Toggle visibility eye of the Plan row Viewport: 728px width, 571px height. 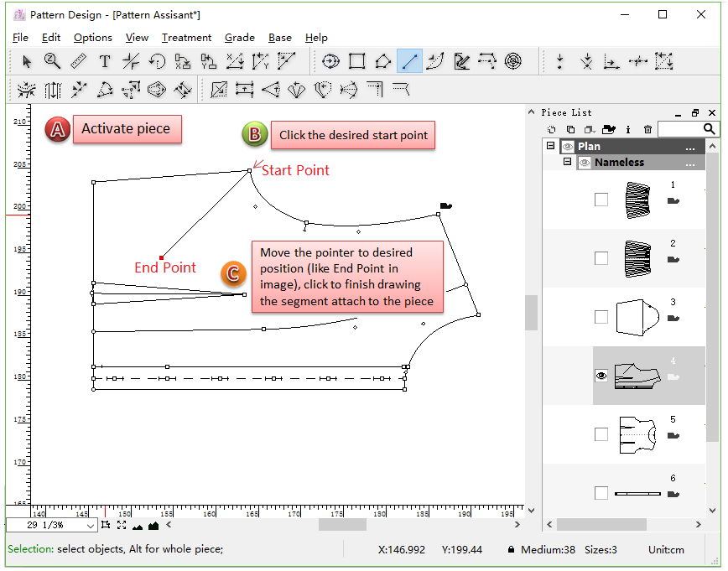tap(567, 147)
